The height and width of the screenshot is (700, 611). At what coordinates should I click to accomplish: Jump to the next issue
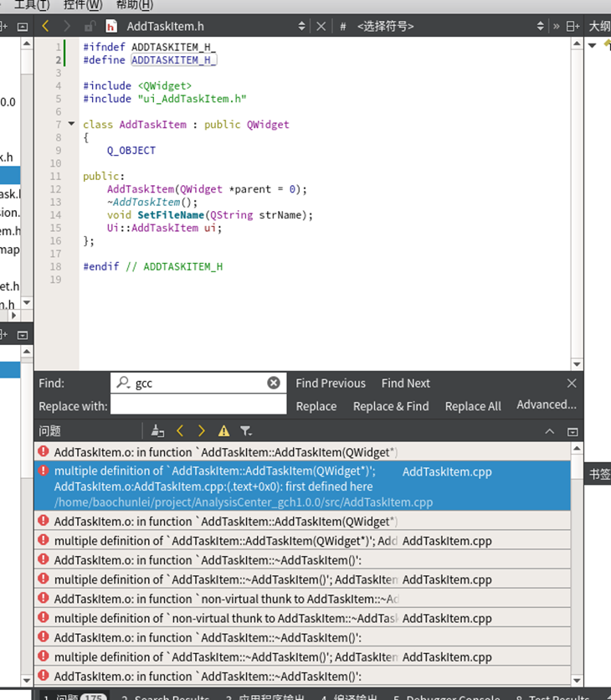pyautogui.click(x=201, y=431)
